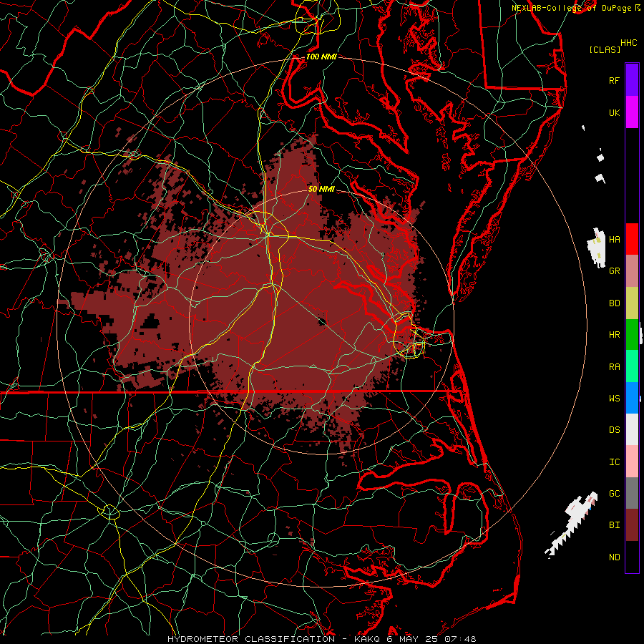This screenshot has height=644, width=644.
Task: Click the black gap inside the biological echo
Action: (151, 321)
